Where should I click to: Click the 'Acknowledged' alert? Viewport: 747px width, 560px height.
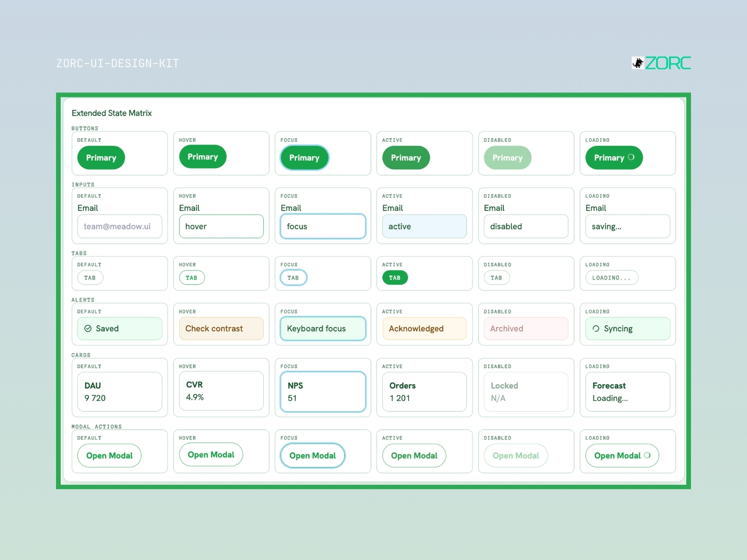click(x=424, y=329)
